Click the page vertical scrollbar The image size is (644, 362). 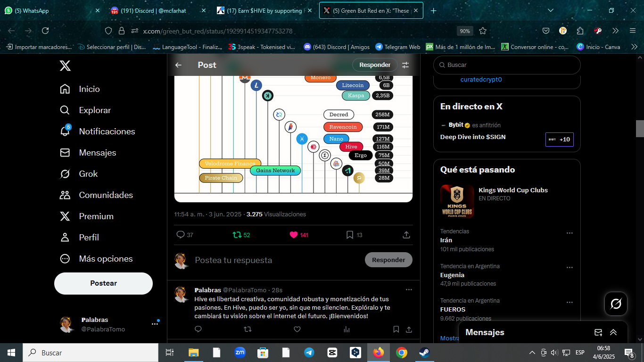click(x=640, y=129)
